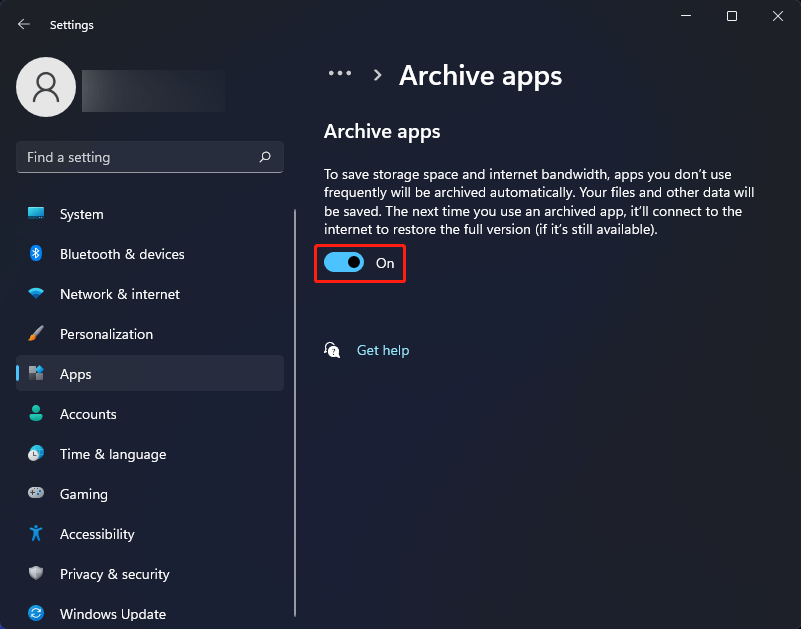
Task: Click the Gaming controller icon
Action: pyautogui.click(x=36, y=493)
